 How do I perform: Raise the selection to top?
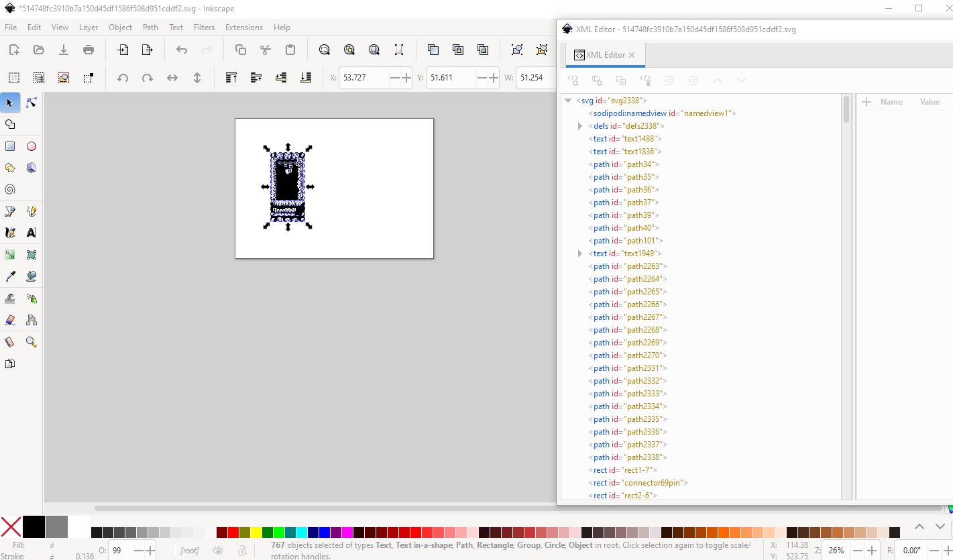coord(231,78)
